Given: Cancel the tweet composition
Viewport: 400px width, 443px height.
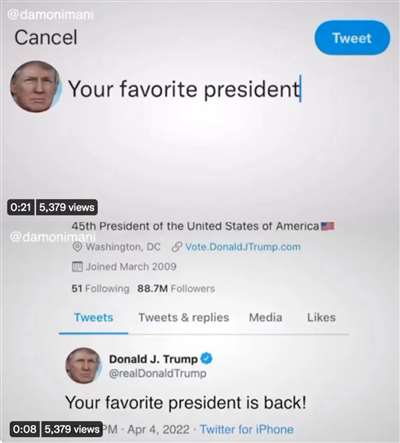Looking at the screenshot, I should 46,37.
